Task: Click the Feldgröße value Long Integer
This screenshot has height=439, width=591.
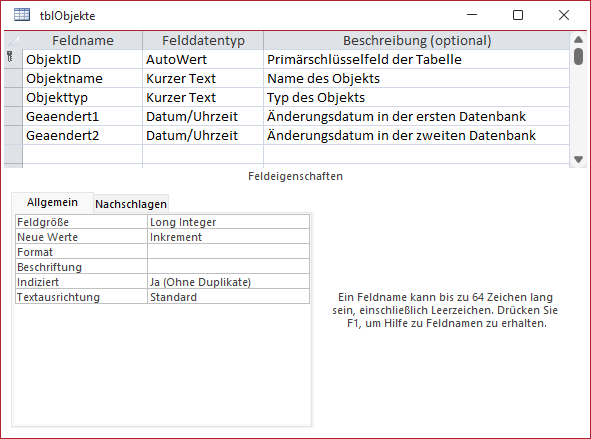Action: click(x=228, y=222)
